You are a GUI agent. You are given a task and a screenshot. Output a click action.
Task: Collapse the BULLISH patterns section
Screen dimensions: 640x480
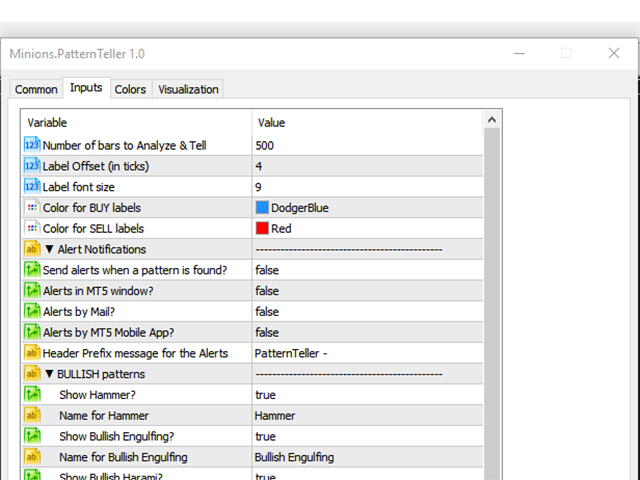[50, 374]
